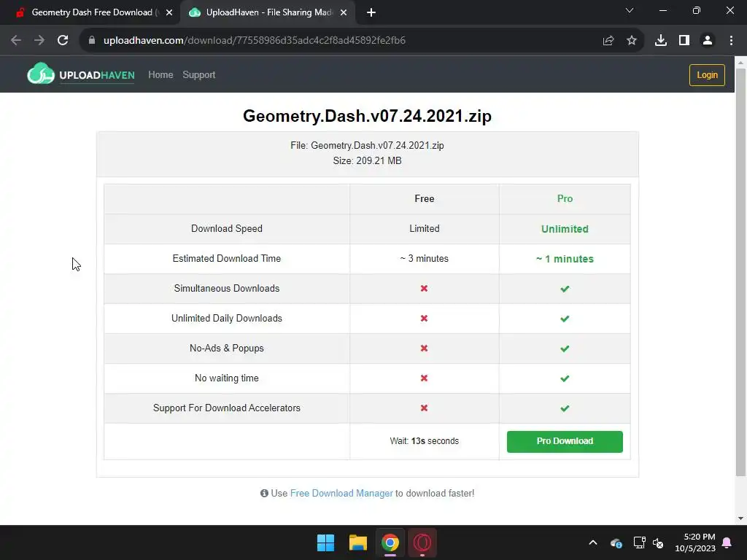Click the 'Pro' column header

[565, 198]
